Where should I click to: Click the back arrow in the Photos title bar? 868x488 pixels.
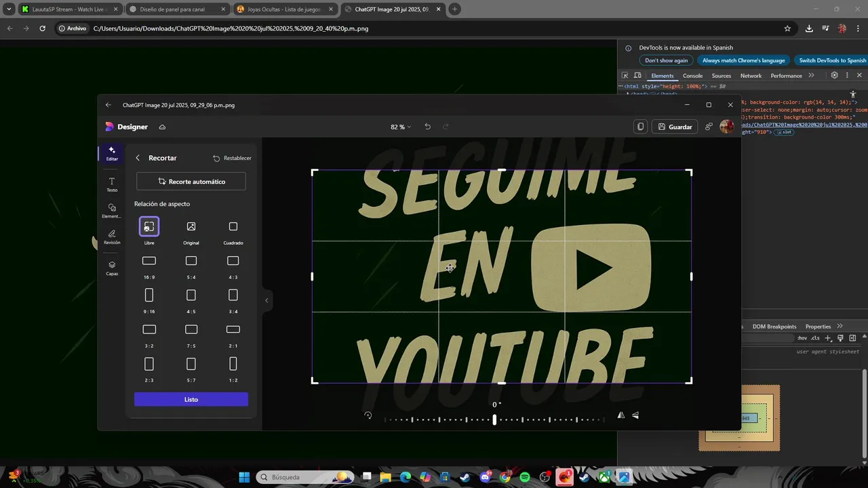pyautogui.click(x=108, y=105)
